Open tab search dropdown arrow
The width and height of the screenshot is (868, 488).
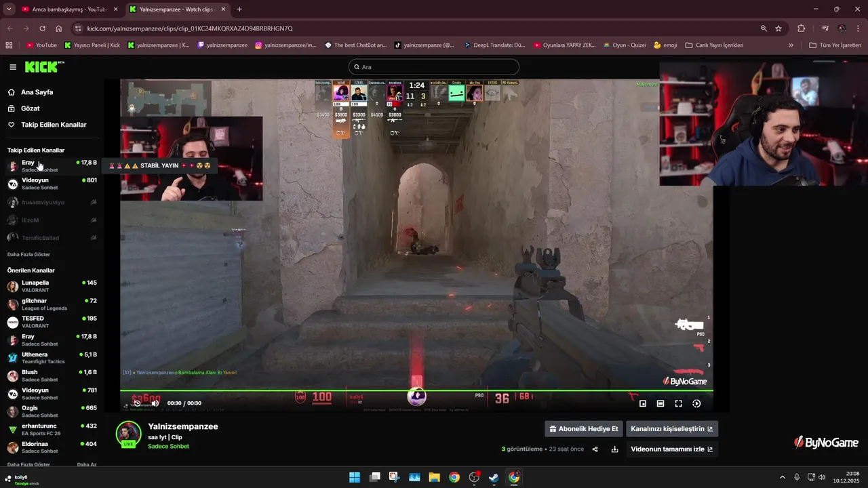(9, 9)
